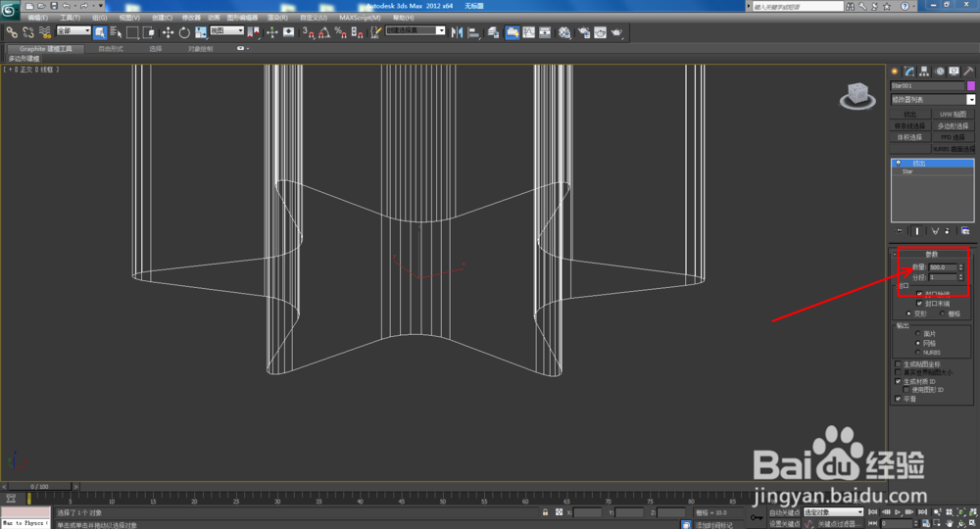Click the Use Pivot Point Center icon
The image size is (980, 529).
pos(253,32)
